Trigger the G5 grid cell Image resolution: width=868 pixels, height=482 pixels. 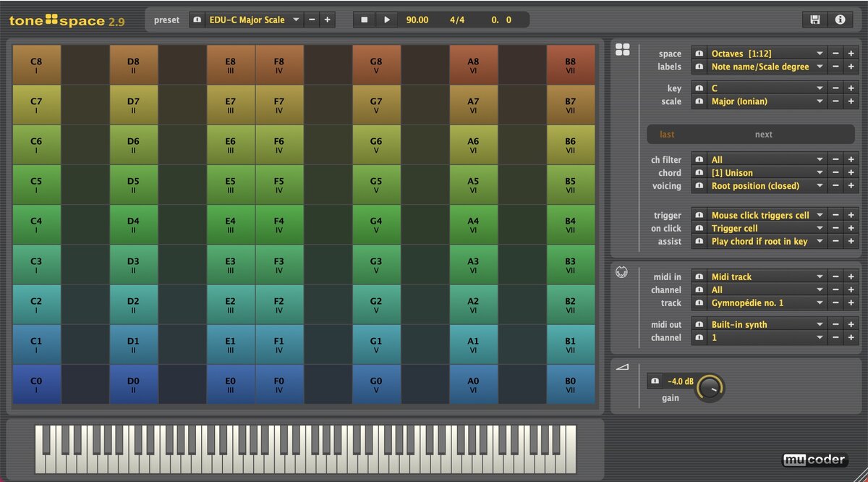[x=376, y=185]
